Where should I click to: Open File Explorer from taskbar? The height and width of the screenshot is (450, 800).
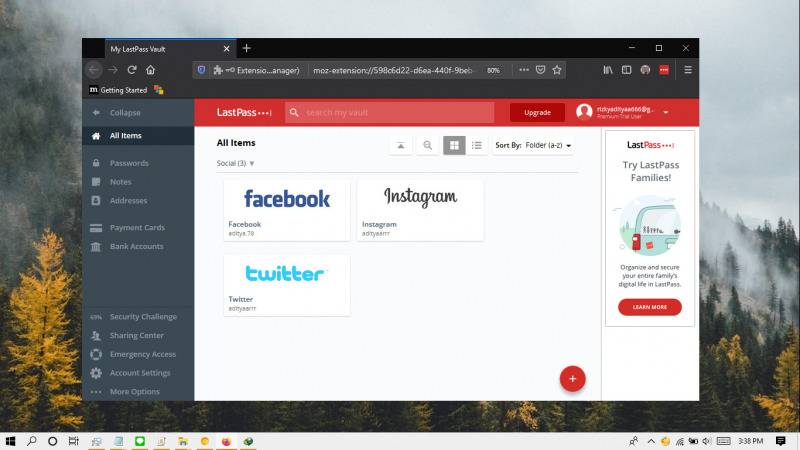coord(183,441)
